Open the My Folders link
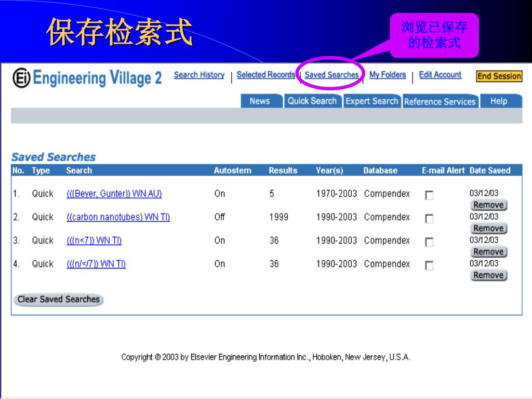 click(388, 75)
